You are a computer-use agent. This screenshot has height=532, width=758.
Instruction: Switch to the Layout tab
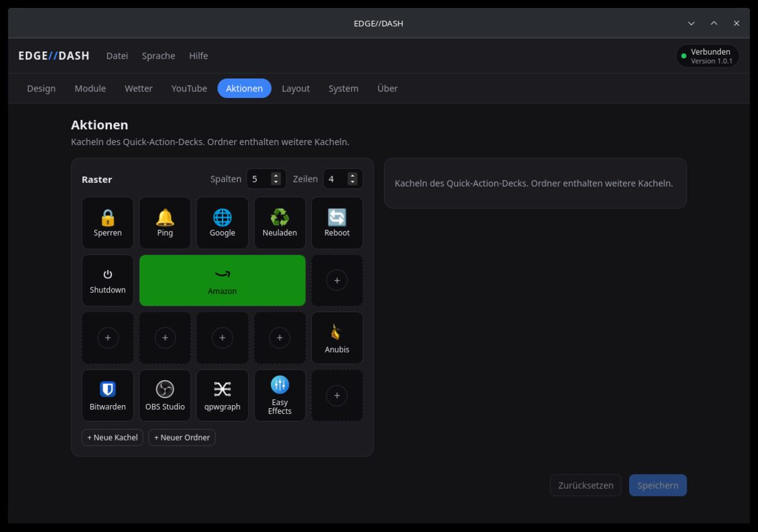coord(296,88)
